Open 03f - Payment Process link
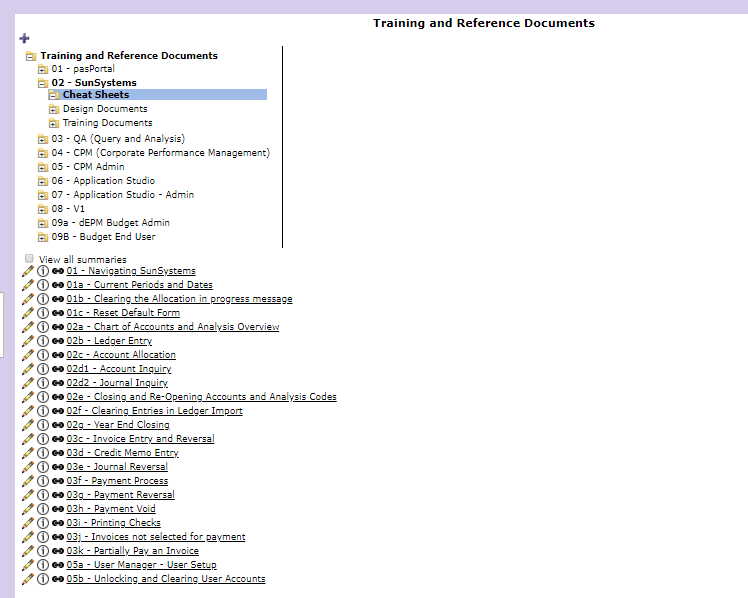This screenshot has height=598, width=748. [117, 481]
